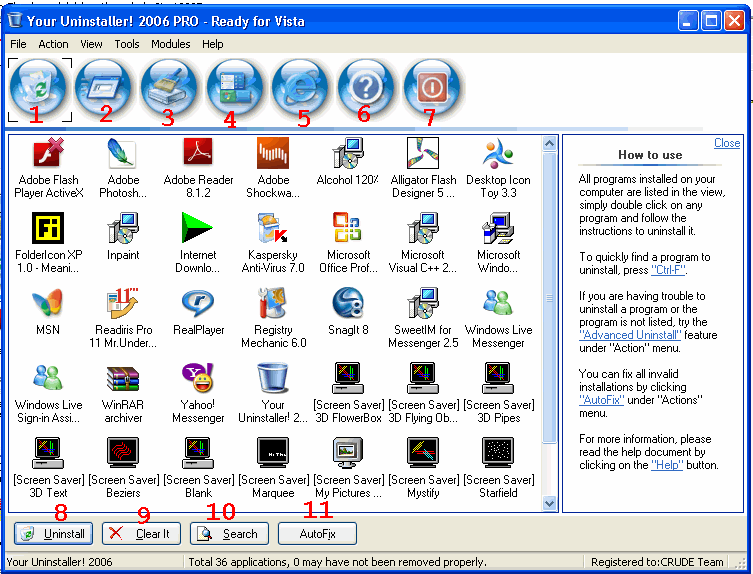Select Windows Live Messenger icon

point(498,303)
